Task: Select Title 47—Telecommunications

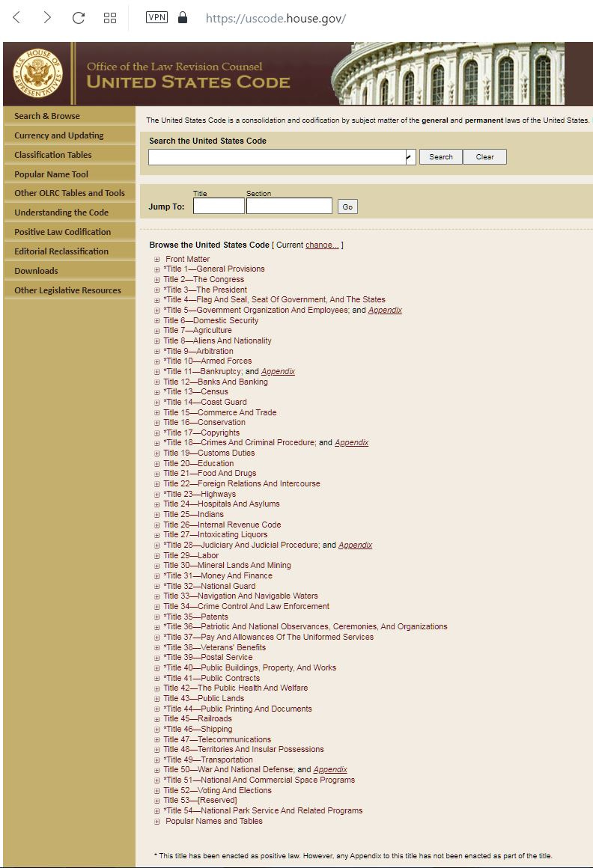Action: pyautogui.click(x=217, y=739)
